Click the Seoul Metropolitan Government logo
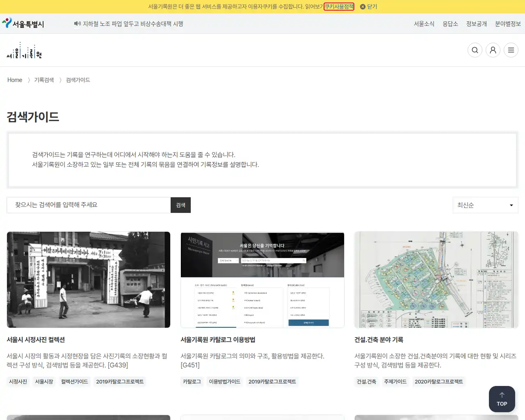Image resolution: width=525 pixels, height=420 pixels. [23, 23]
